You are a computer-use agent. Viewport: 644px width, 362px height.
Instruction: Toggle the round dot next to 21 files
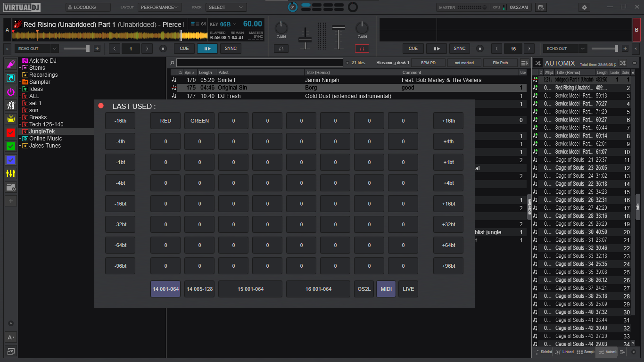(348, 63)
